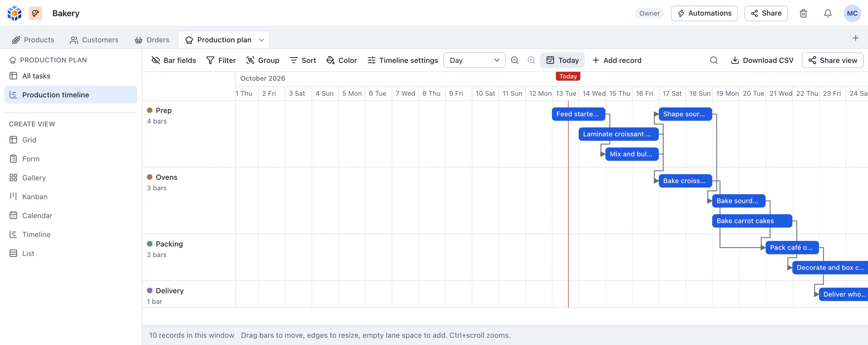Click the Owner role badge
Viewport: 868px width, 345px height.
click(x=649, y=13)
